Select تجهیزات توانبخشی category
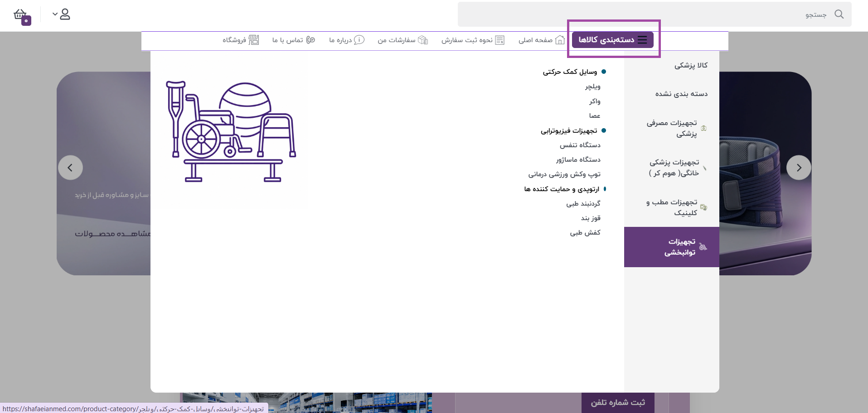The width and height of the screenshot is (868, 413). pos(672,247)
